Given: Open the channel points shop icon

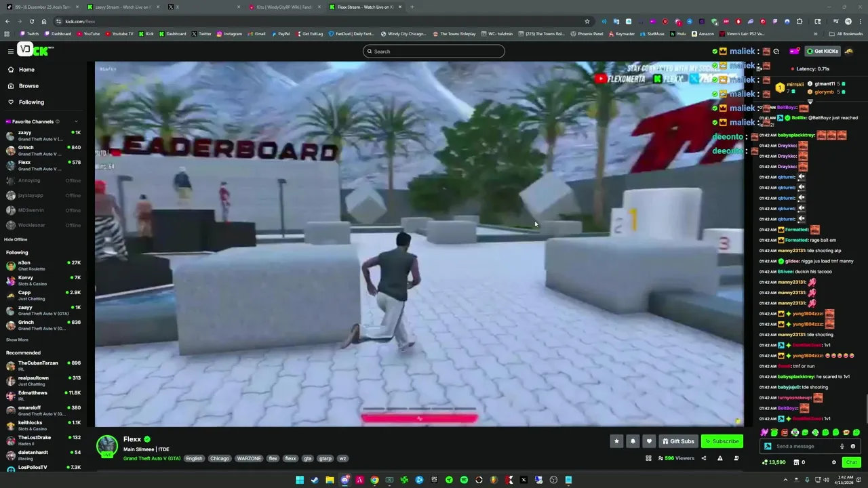Looking at the screenshot, I should [x=797, y=462].
